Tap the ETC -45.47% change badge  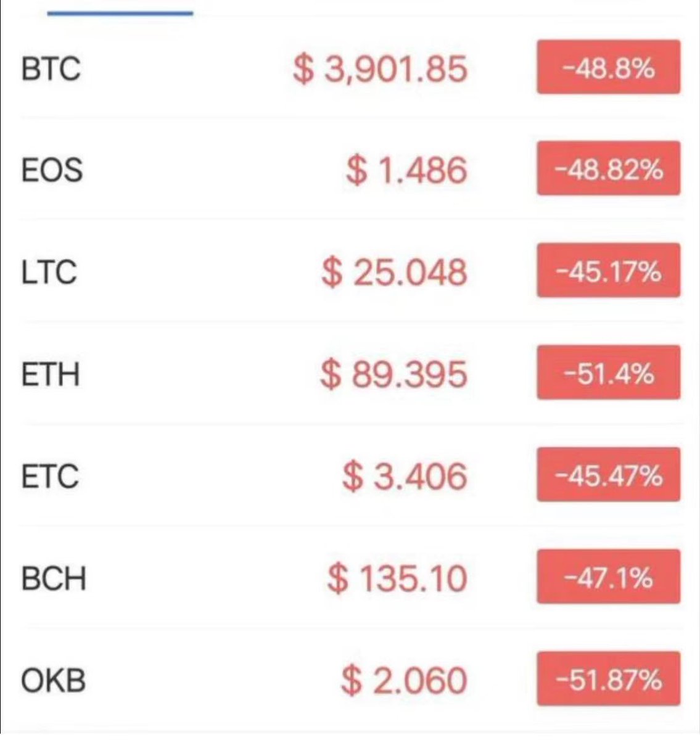608,475
